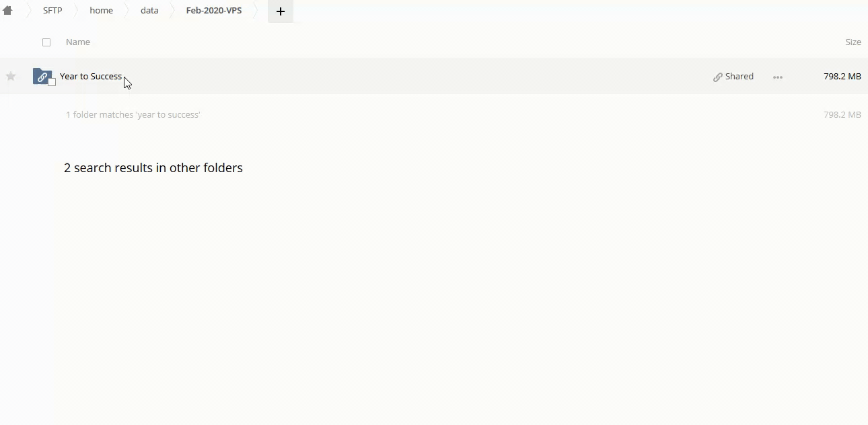
Task: Click the summary total size 798.2 MB
Action: (x=842, y=115)
